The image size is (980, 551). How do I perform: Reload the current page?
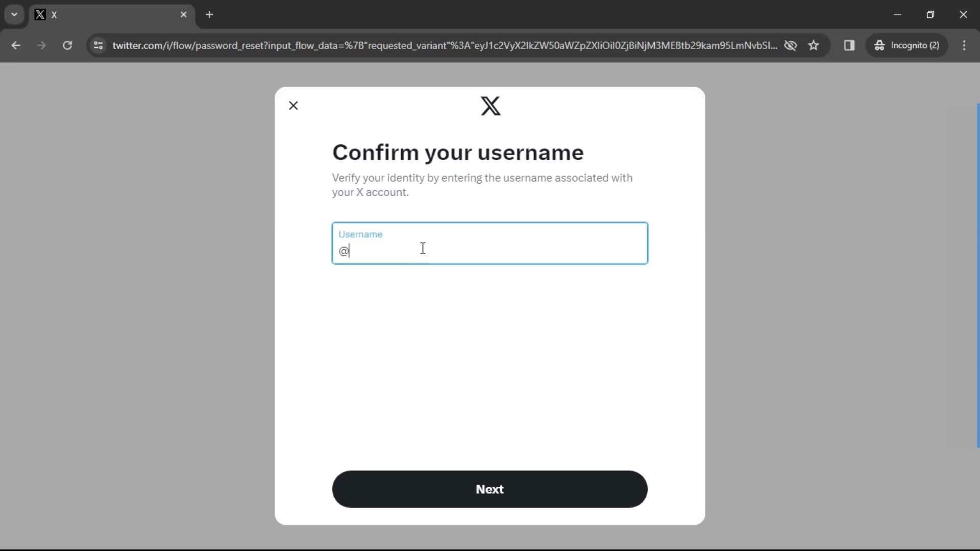pos(67,45)
